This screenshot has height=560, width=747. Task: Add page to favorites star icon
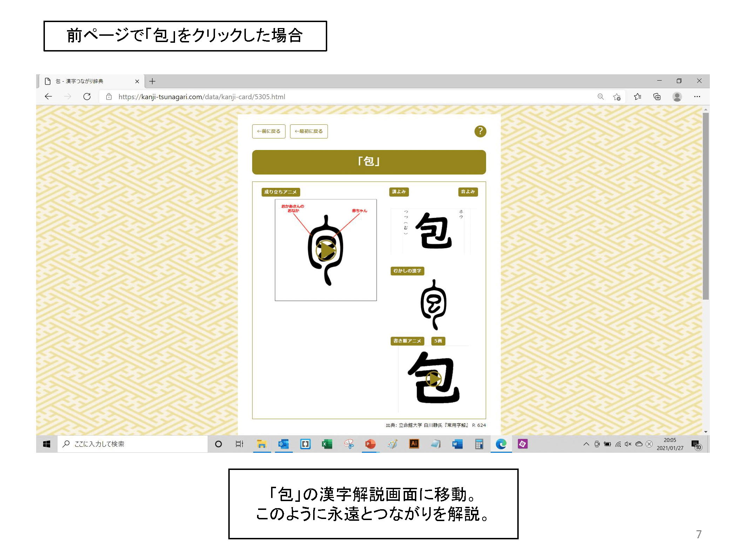617,97
